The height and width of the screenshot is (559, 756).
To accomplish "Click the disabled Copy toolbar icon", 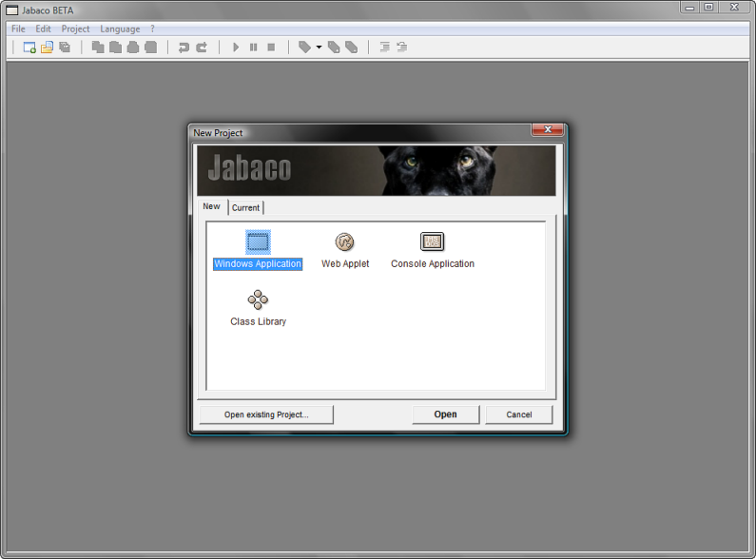I will point(98,48).
